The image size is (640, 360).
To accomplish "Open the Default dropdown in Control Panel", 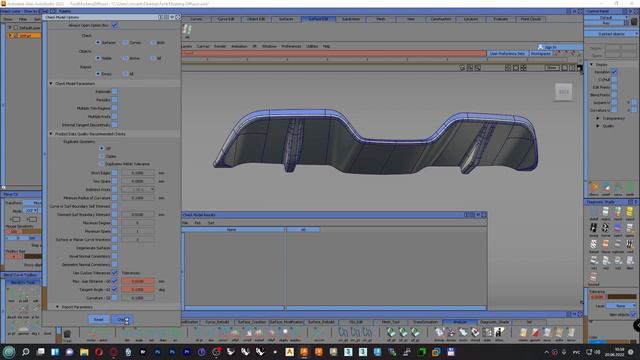I will point(607,18).
